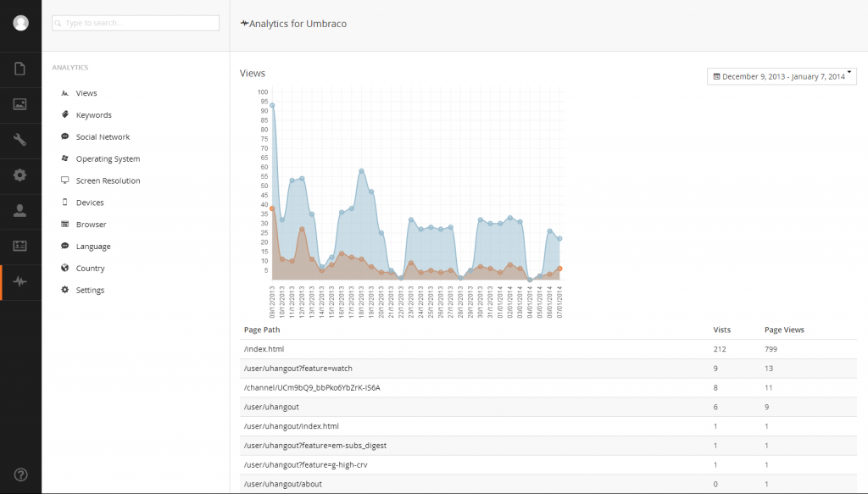Go to Screen Resolution report

108,181
